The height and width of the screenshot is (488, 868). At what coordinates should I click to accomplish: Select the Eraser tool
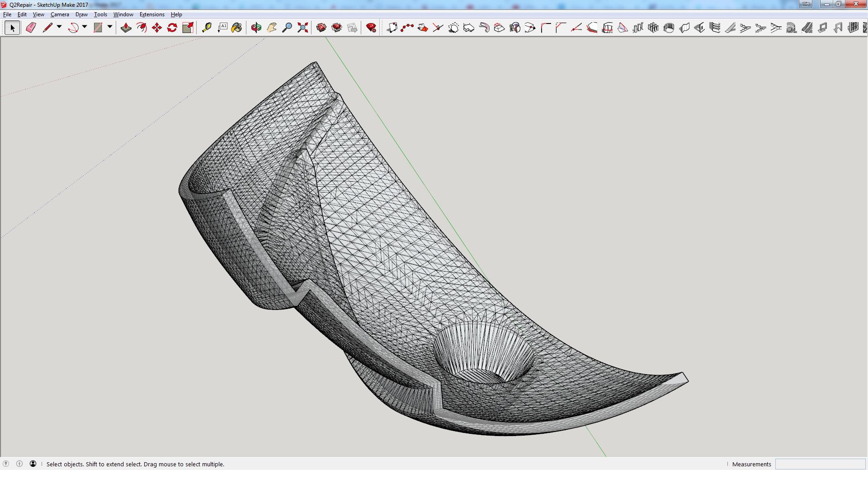coord(31,28)
